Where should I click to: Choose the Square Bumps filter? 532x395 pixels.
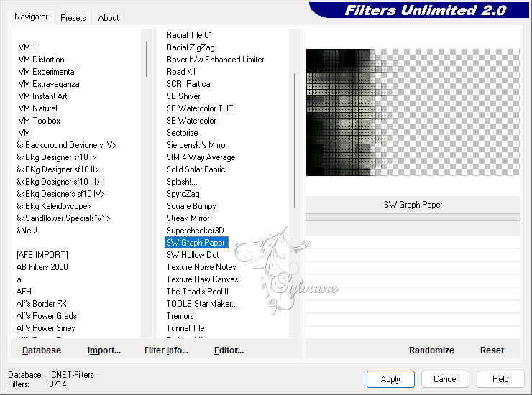(191, 206)
